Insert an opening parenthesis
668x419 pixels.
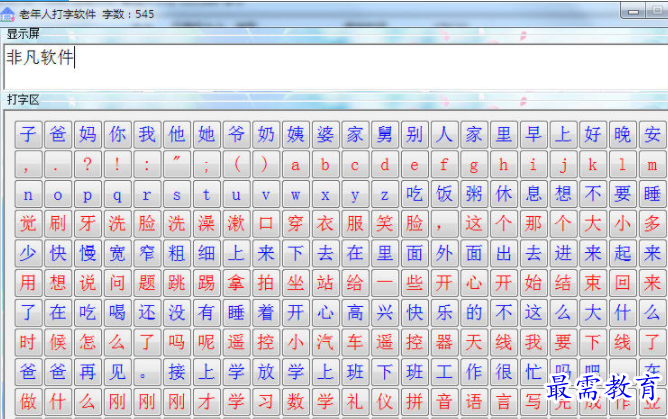pos(236,164)
